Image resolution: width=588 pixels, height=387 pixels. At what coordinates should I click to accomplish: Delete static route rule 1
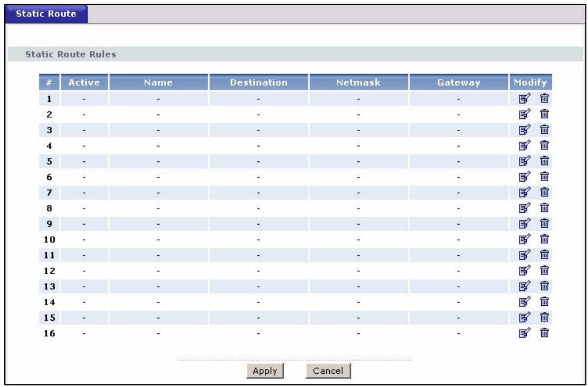pyautogui.click(x=544, y=99)
